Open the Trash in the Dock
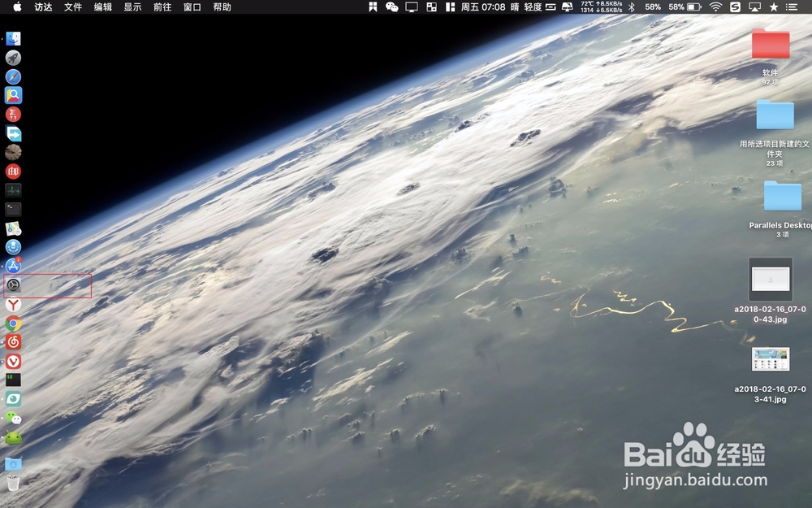 [x=13, y=483]
